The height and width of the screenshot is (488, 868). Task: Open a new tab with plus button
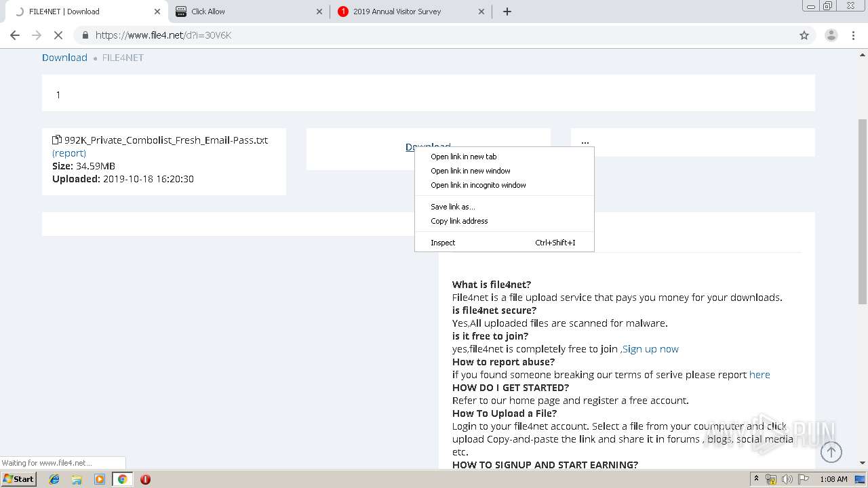[x=507, y=12]
